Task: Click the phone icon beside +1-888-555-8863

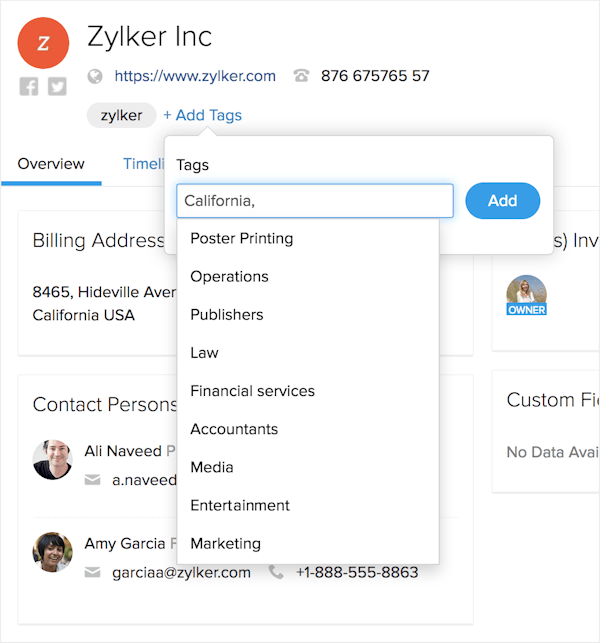Action: (276, 572)
